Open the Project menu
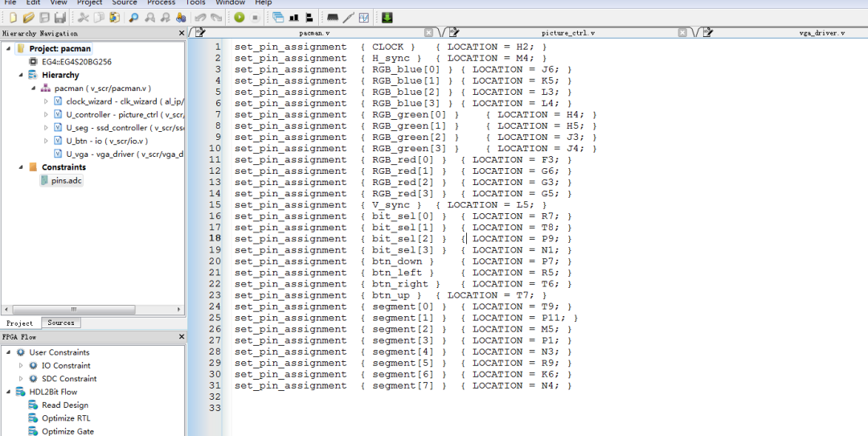Image resolution: width=868 pixels, height=436 pixels. 89,2
